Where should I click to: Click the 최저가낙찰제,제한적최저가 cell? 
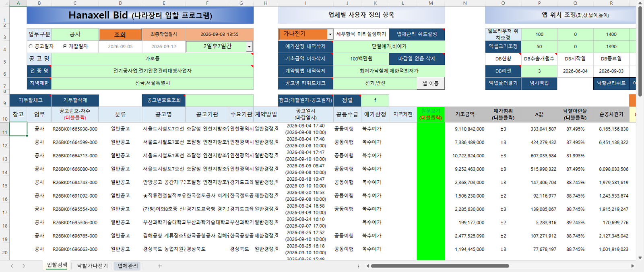click(x=389, y=70)
